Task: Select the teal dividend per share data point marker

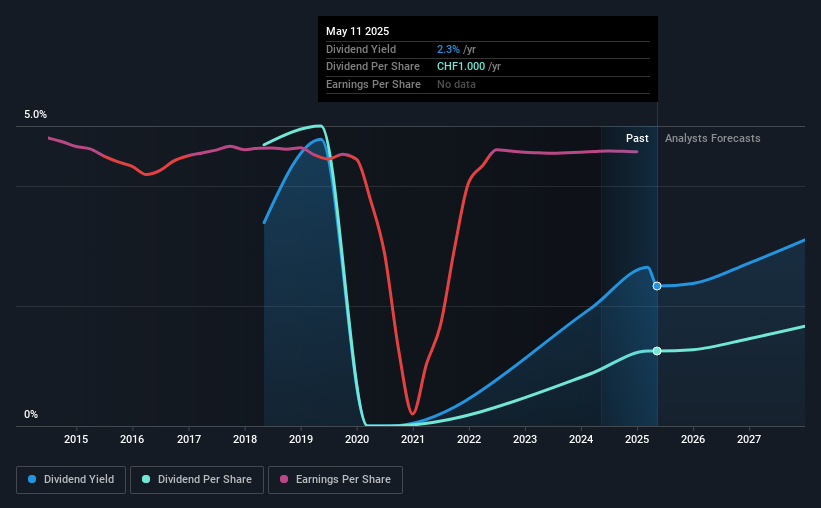Action: pos(657,351)
